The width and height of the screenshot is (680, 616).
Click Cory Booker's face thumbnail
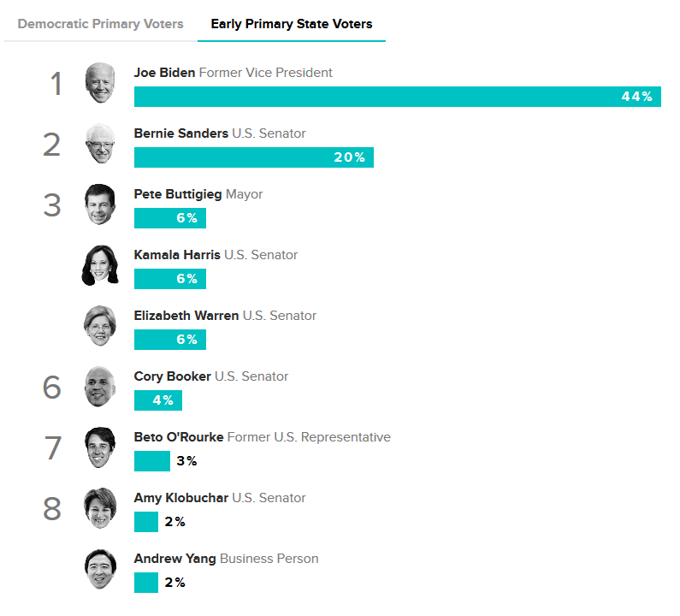(x=100, y=387)
